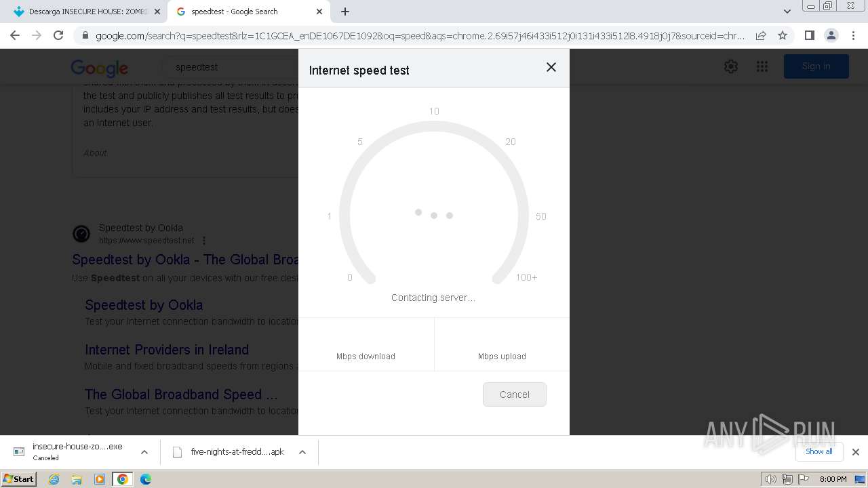
Task: Expand options for insecure-house exe download
Action: point(144,452)
